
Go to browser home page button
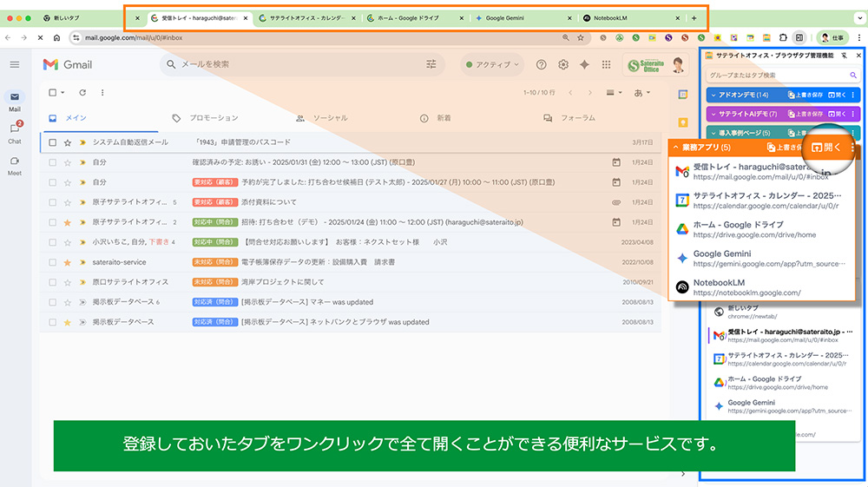(56, 37)
